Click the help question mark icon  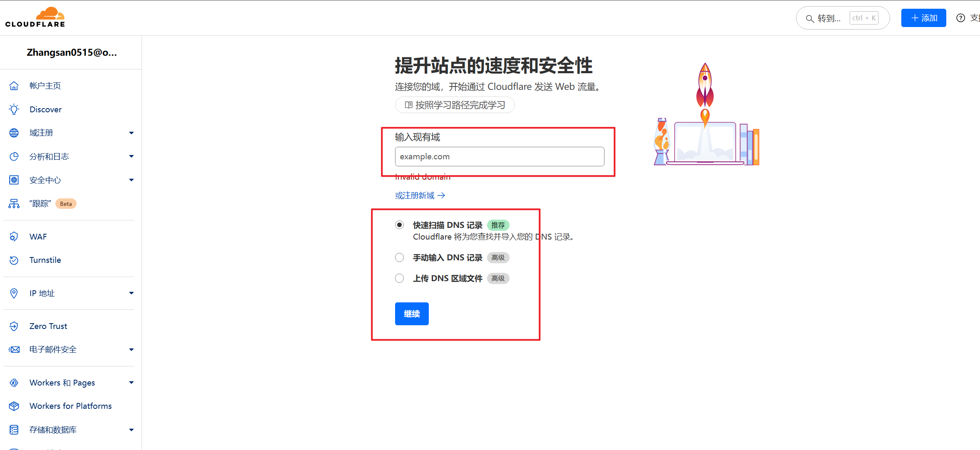960,18
